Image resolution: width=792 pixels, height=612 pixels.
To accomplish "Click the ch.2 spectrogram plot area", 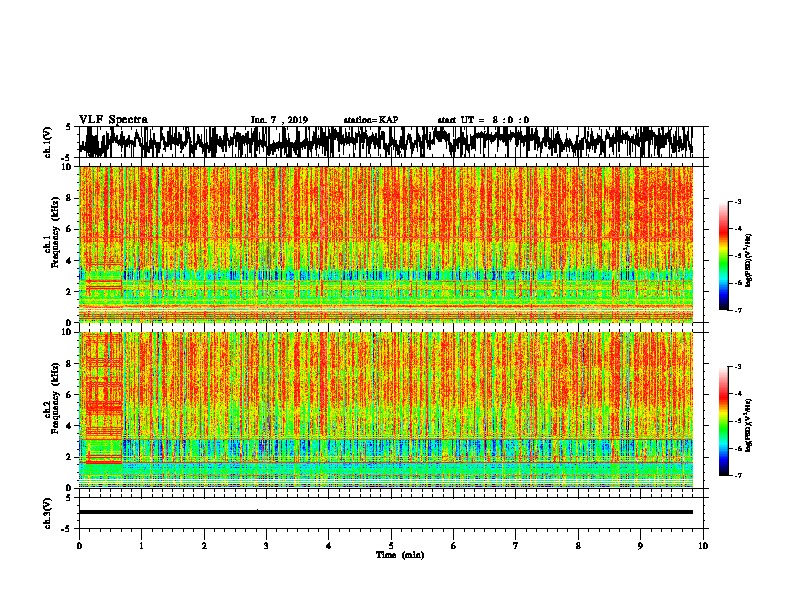I will [386, 410].
